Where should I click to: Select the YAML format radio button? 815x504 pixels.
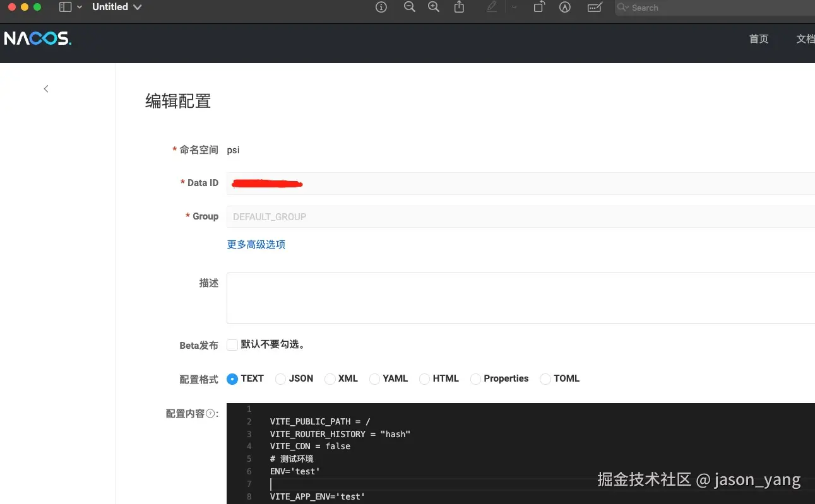pyautogui.click(x=375, y=379)
